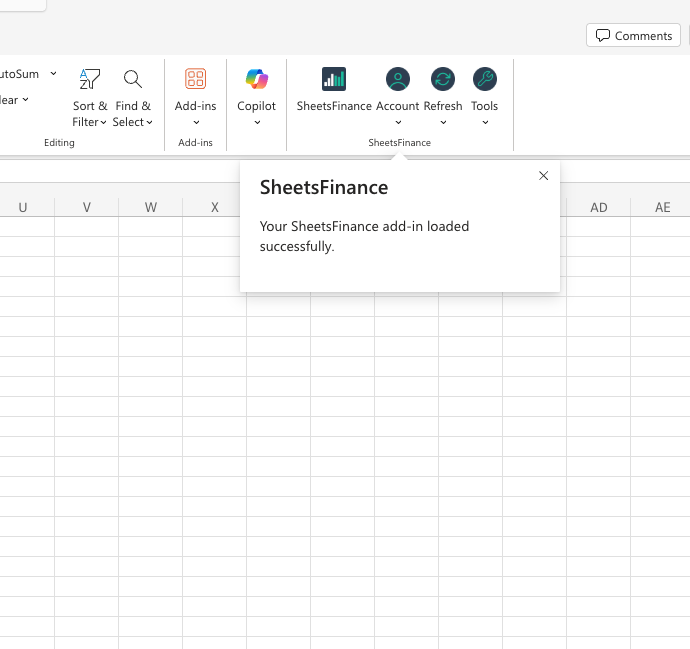Click the Add-ins grid icon
Viewport: 690px width, 649px height.
point(195,79)
